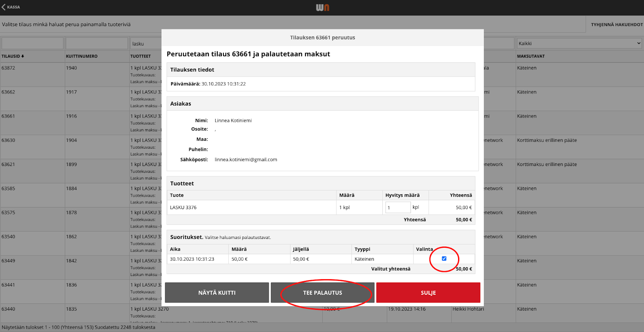Click Korttimaksu erillinen pääte in row 63621
The width and height of the screenshot is (644, 332).
[x=547, y=165]
